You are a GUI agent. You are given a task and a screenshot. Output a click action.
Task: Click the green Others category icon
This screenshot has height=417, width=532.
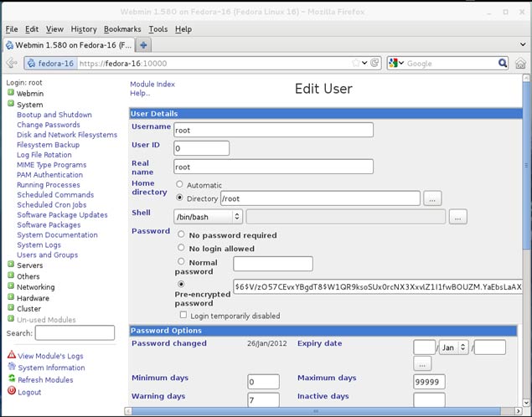[11, 275]
